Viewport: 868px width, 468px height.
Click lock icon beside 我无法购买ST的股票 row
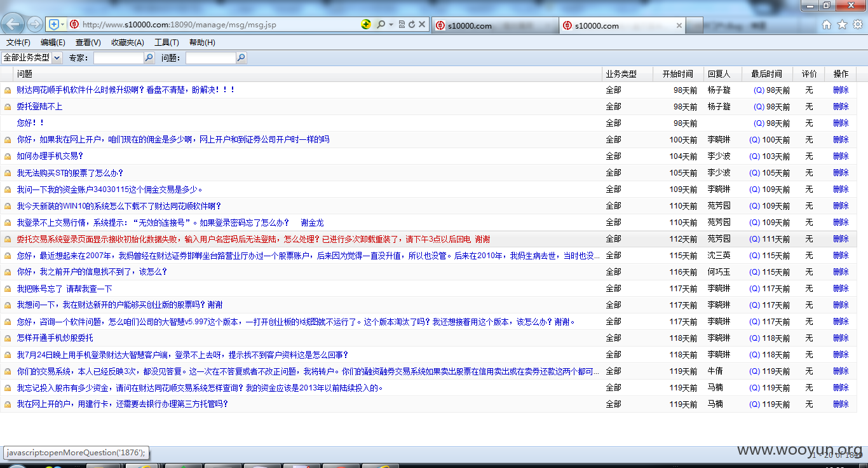8,173
